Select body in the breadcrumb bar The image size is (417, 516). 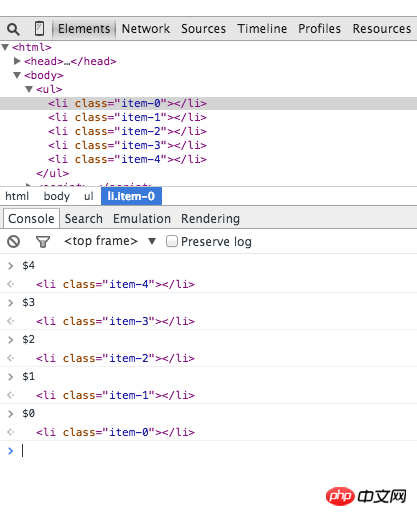tap(57, 196)
